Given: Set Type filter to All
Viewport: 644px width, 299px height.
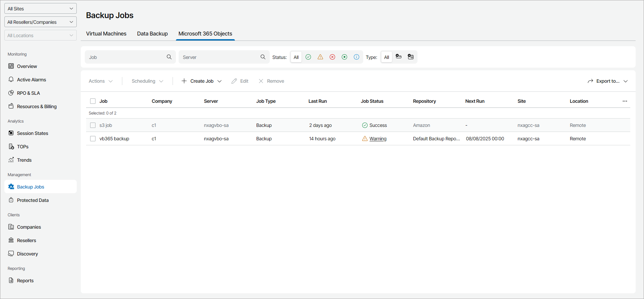Looking at the screenshot, I should click(x=387, y=57).
